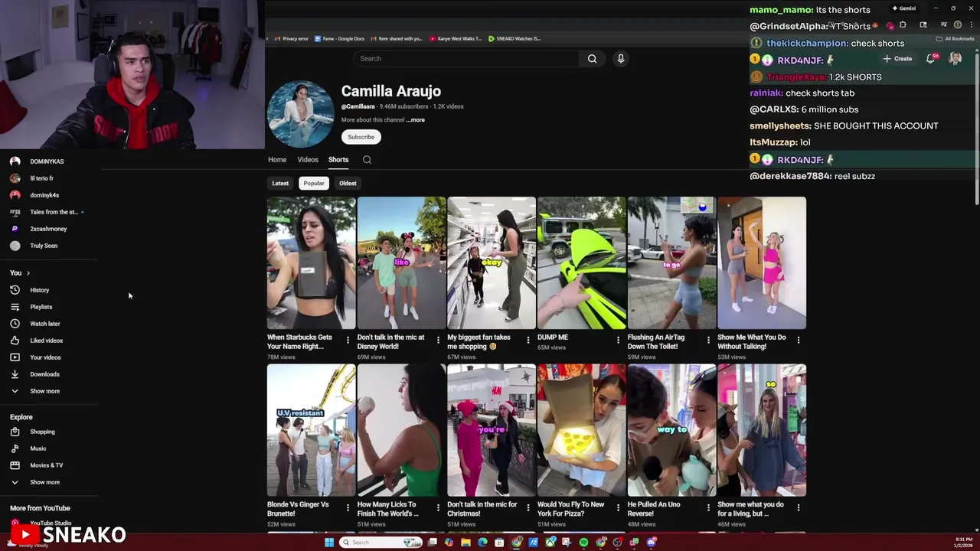980x551 pixels.
Task: Search within the channel using magnifier icon
Action: pos(367,160)
